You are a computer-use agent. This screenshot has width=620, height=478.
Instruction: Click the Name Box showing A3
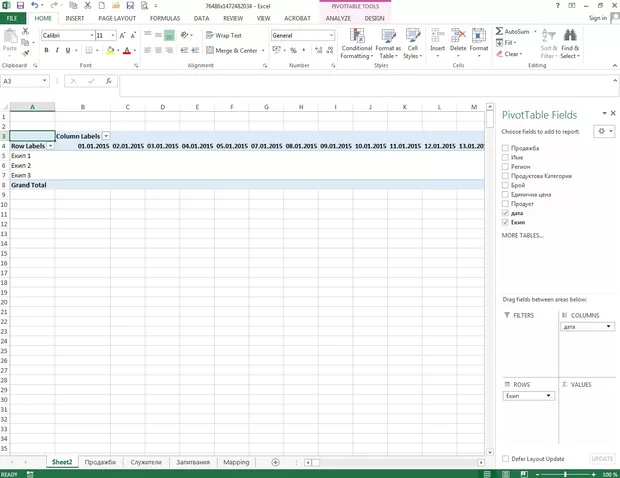[x=22, y=81]
